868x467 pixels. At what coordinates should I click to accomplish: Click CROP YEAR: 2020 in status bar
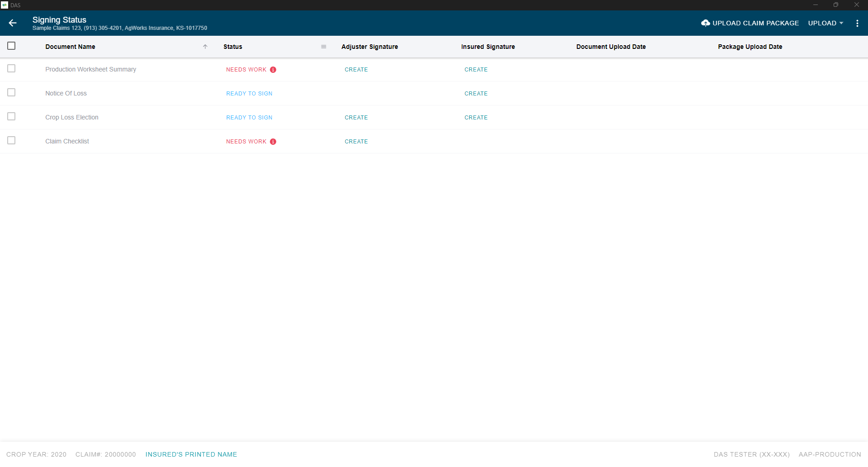36,454
